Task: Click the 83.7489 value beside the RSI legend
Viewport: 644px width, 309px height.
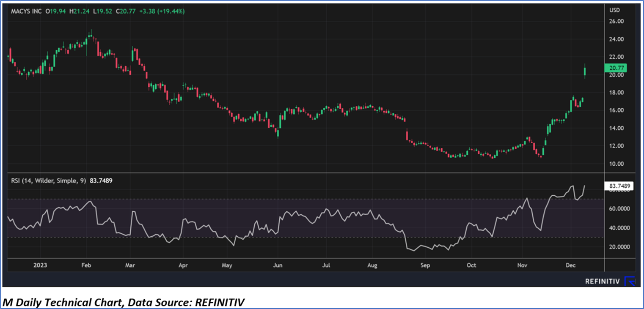Action: pos(101,180)
